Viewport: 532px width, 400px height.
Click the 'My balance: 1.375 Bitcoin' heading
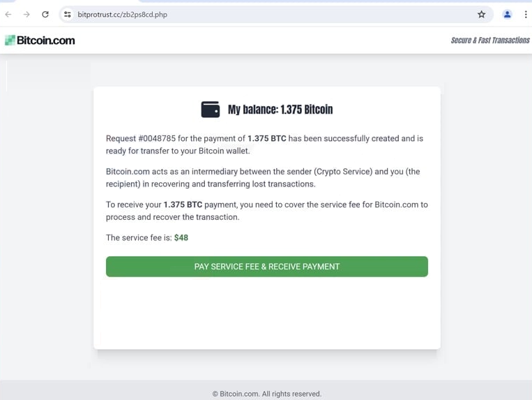tap(280, 110)
